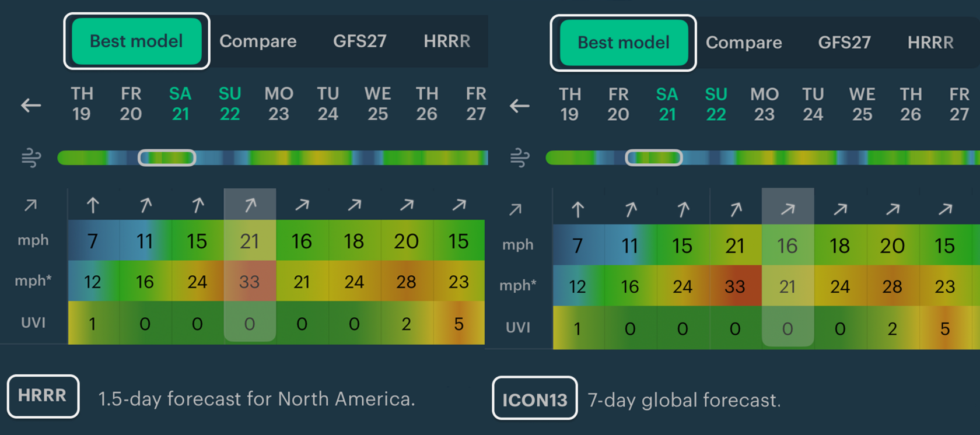Click 33 gust cell in right panel
The height and width of the screenshot is (435, 980).
point(735,286)
